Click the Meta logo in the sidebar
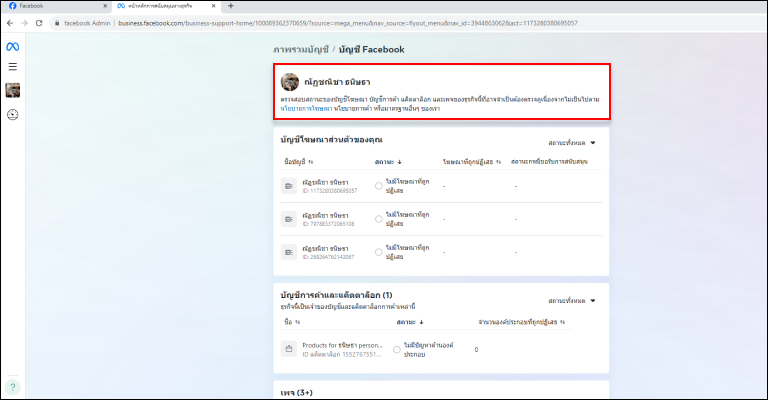 coord(13,47)
